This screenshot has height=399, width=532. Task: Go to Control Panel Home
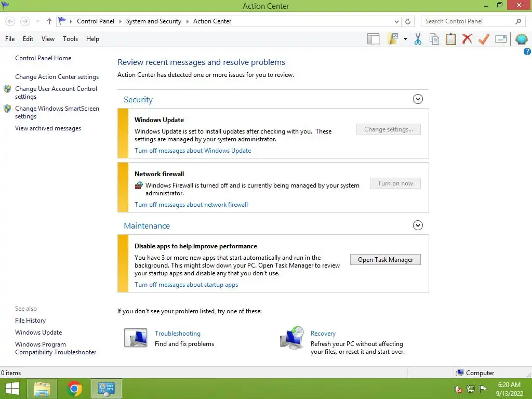[x=43, y=58]
